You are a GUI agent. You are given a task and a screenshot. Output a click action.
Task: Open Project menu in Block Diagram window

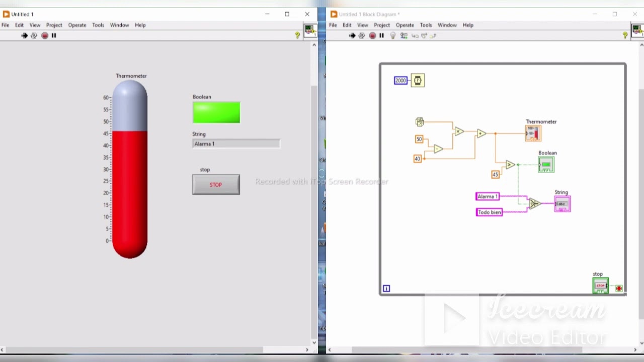coord(382,25)
